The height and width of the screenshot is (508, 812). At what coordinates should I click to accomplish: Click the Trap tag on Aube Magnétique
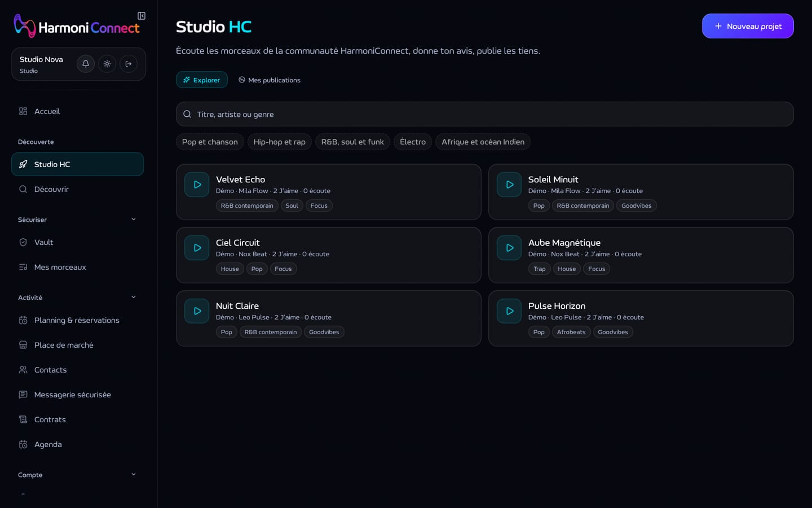540,269
